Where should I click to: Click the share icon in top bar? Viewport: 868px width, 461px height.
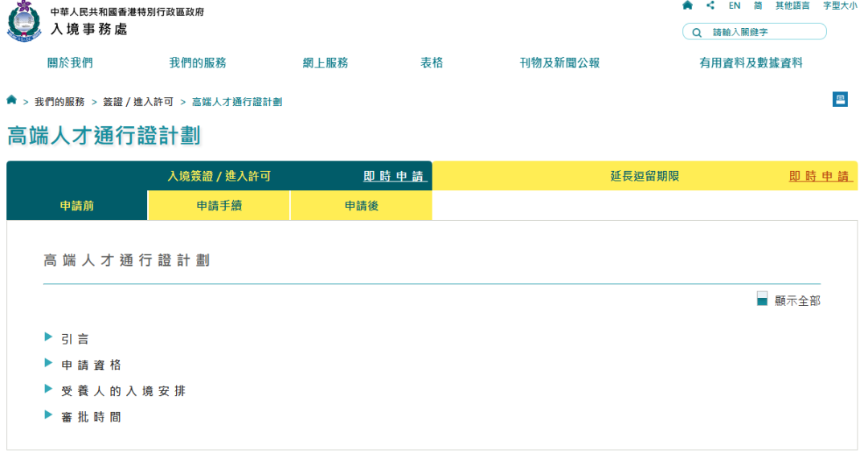pos(710,6)
